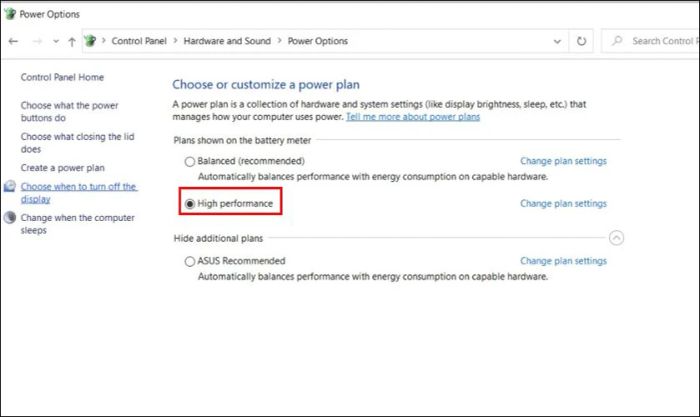Click the Refresh button in the address bar
The height and width of the screenshot is (417, 700).
(x=581, y=41)
